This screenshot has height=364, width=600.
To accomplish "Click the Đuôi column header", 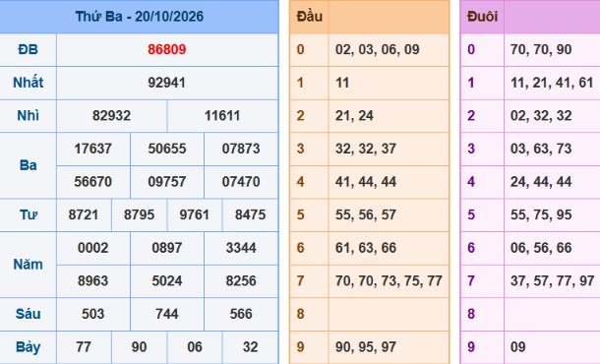I will pos(482,17).
